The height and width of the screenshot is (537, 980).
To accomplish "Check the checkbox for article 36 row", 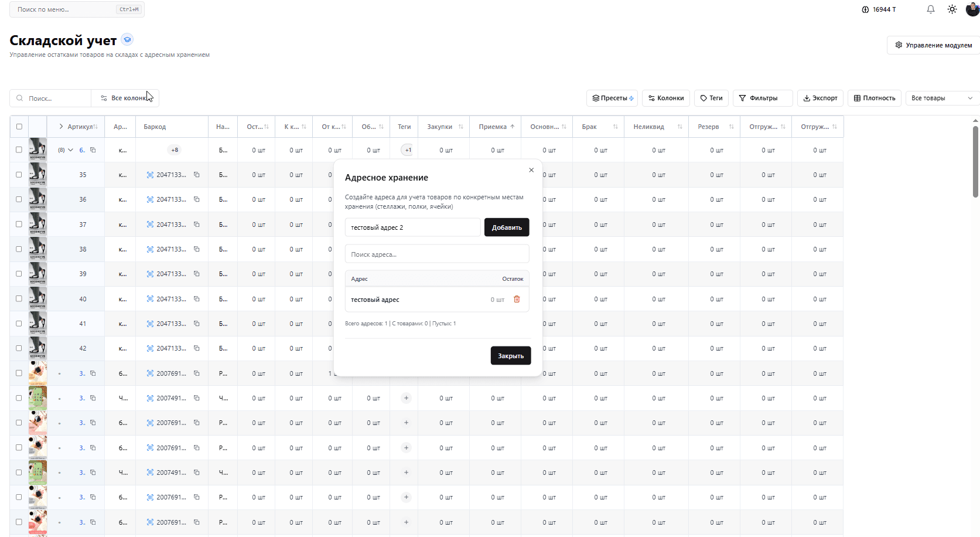I will pyautogui.click(x=19, y=199).
